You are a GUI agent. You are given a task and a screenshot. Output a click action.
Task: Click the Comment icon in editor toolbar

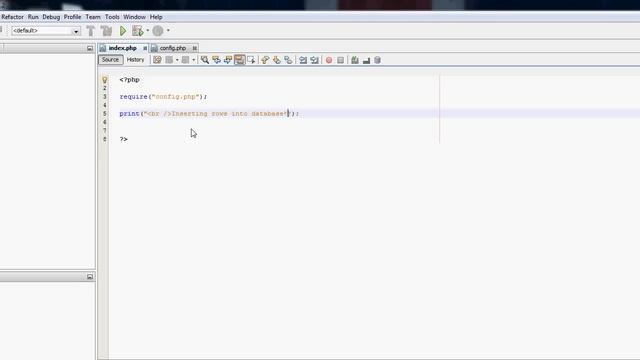tap(355, 60)
